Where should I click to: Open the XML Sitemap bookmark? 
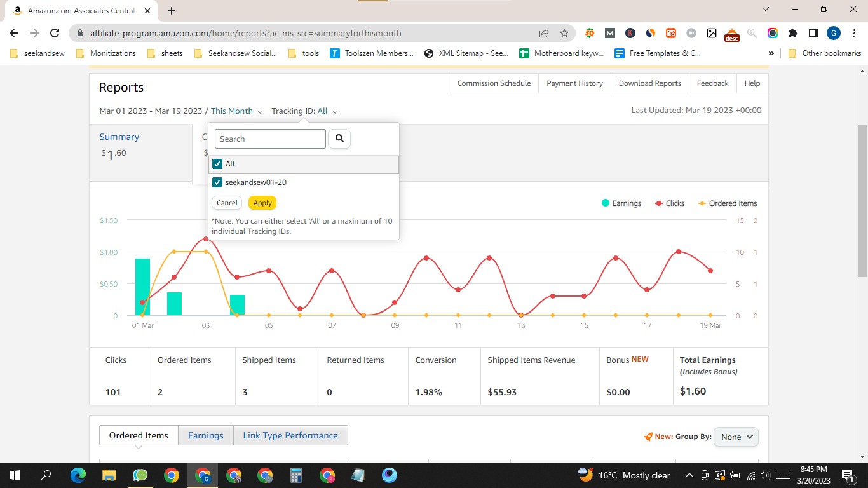[x=466, y=53]
